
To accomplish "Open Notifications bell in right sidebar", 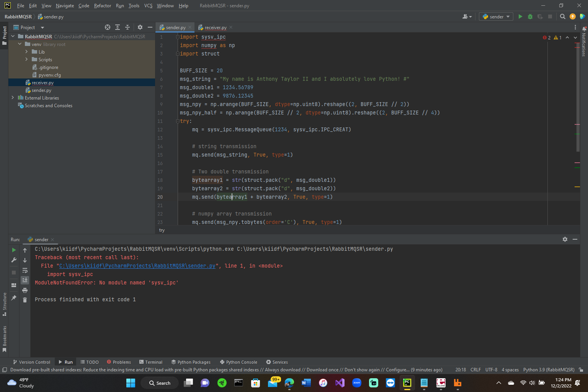I will coord(584,29).
